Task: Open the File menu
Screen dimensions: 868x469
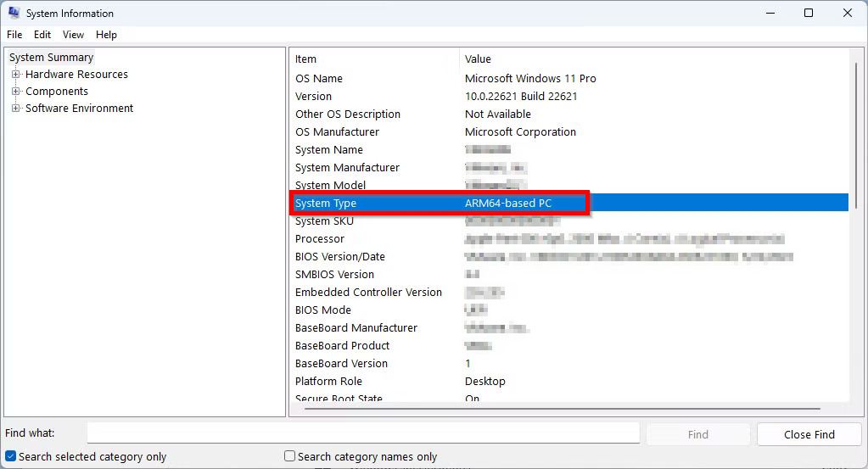Action: 14,35
